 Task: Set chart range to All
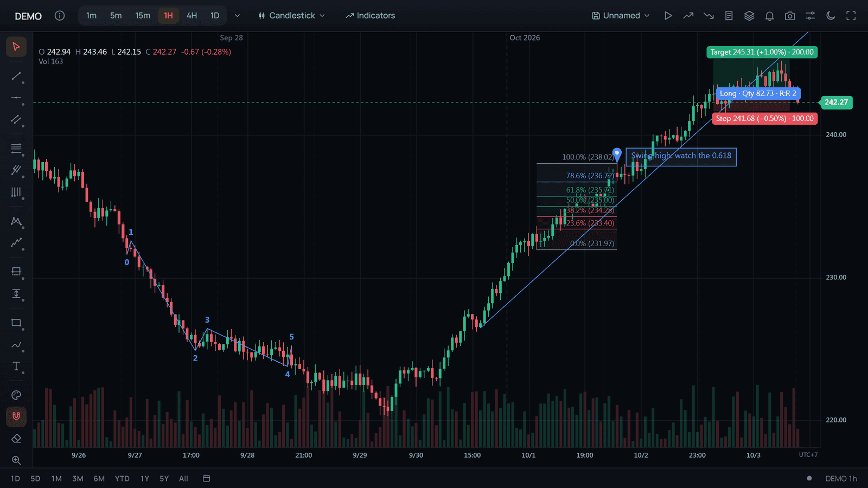(183, 479)
